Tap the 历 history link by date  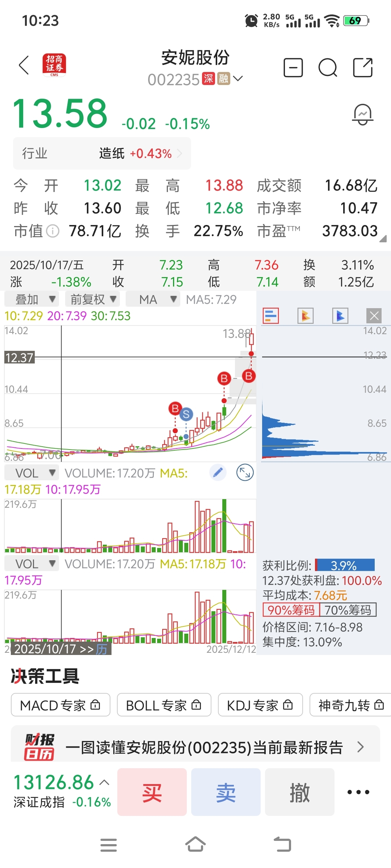click(x=102, y=649)
